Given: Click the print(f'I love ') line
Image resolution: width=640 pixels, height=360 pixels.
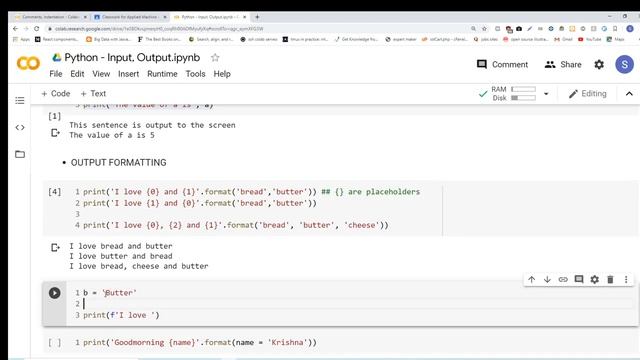Looking at the screenshot, I should point(121,315).
